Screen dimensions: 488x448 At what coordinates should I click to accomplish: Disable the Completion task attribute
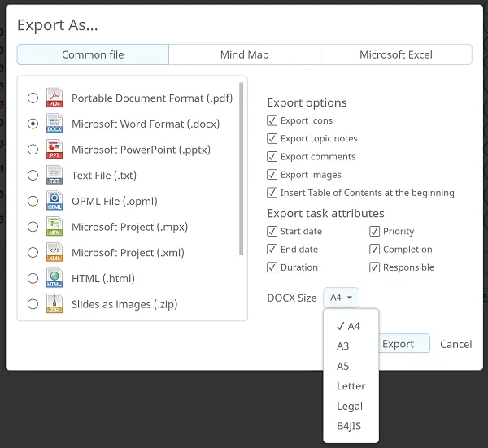(x=375, y=250)
